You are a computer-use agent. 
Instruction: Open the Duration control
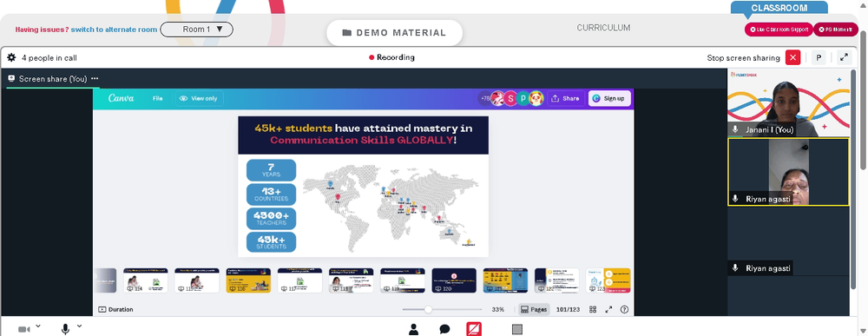[115, 309]
